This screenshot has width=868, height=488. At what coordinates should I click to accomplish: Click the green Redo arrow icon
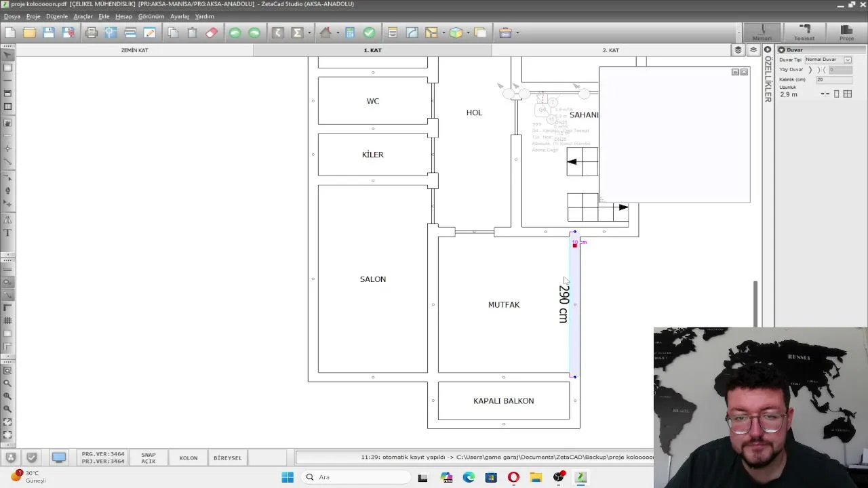254,33
